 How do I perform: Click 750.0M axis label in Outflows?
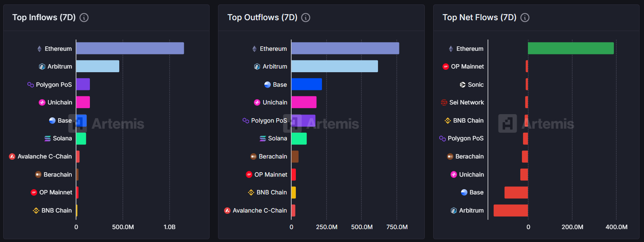[397, 227]
